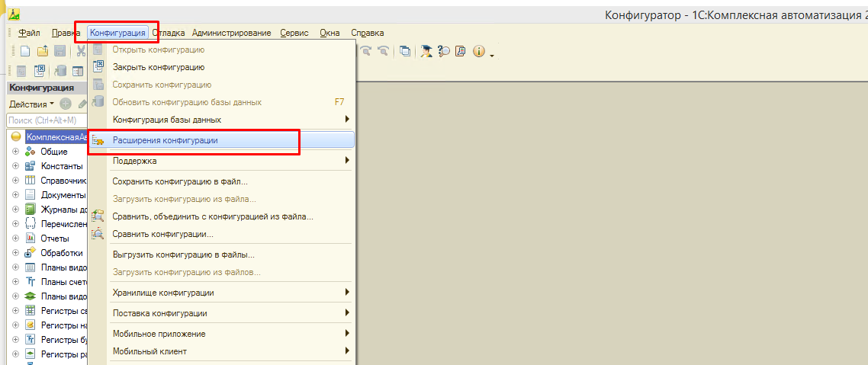Click the Отчеты chart icon in tree
The image size is (868, 365).
tap(31, 239)
